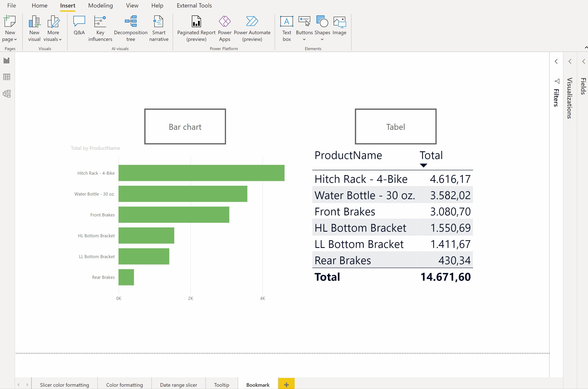Insert a New visual on the page
Screen dimensions: 588x389
point(34,28)
